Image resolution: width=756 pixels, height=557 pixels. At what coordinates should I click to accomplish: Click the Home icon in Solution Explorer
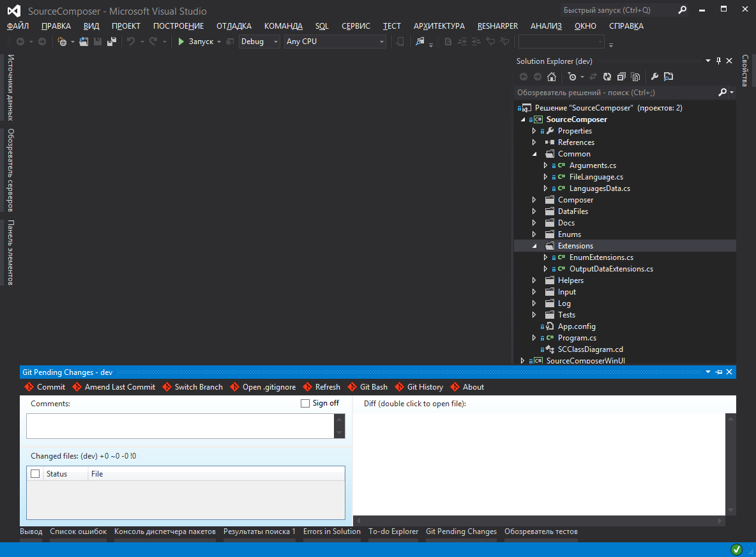[552, 77]
